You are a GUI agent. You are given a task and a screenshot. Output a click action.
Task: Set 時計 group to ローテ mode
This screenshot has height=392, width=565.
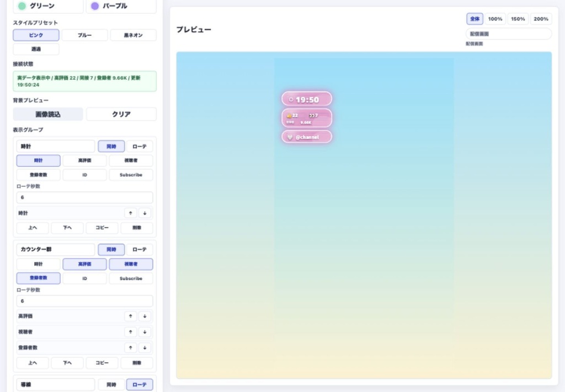coord(140,147)
